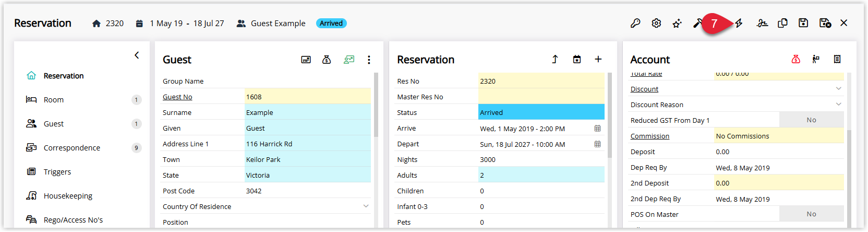The image size is (868, 232).
Task: Open the settings gear in the toolbar
Action: pos(656,23)
